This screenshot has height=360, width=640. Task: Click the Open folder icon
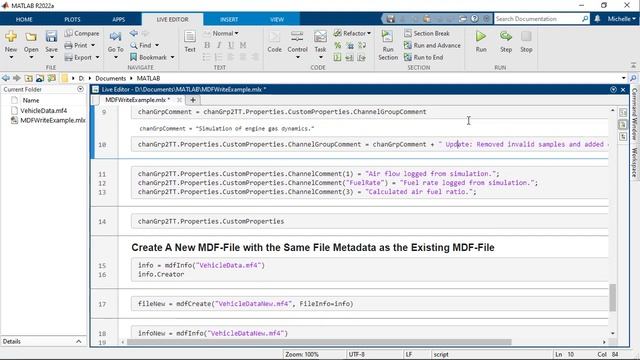(31, 37)
